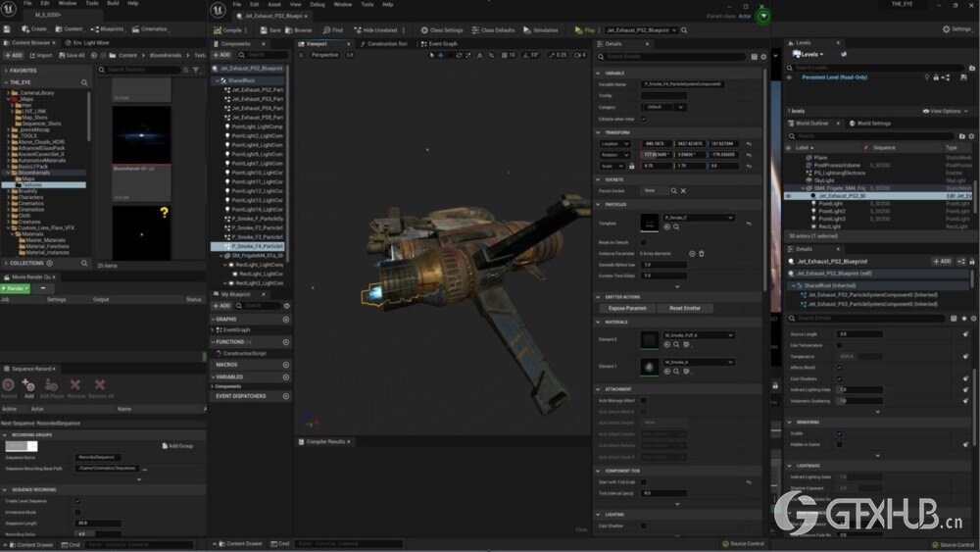Click Browse in the Blueprint toolbar

[x=299, y=30]
